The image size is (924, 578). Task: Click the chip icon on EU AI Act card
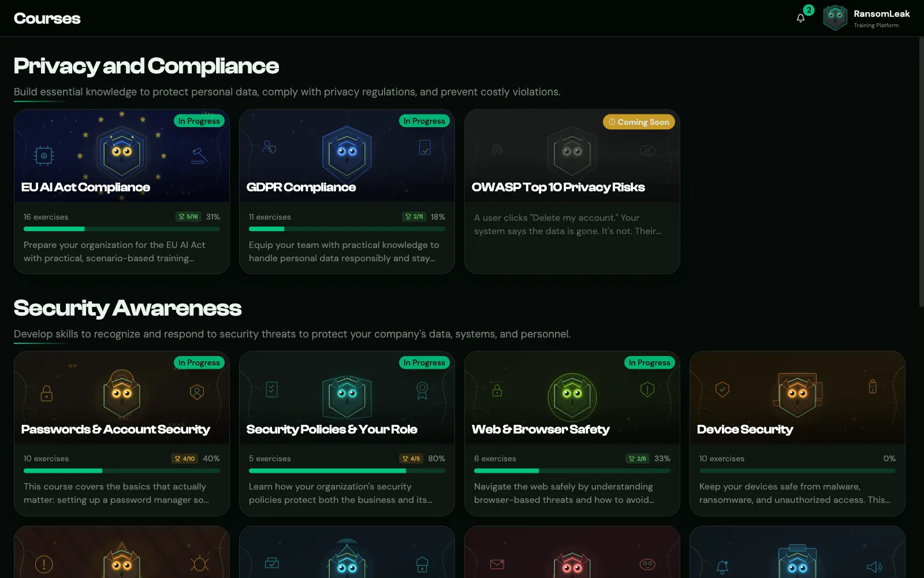[x=44, y=155]
